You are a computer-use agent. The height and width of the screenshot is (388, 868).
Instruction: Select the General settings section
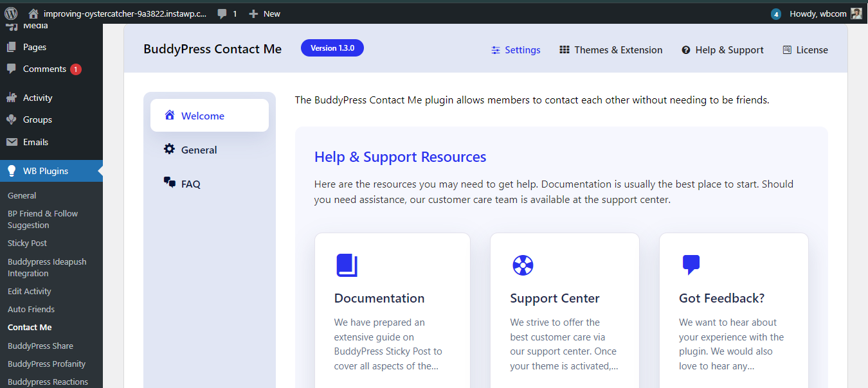199,150
